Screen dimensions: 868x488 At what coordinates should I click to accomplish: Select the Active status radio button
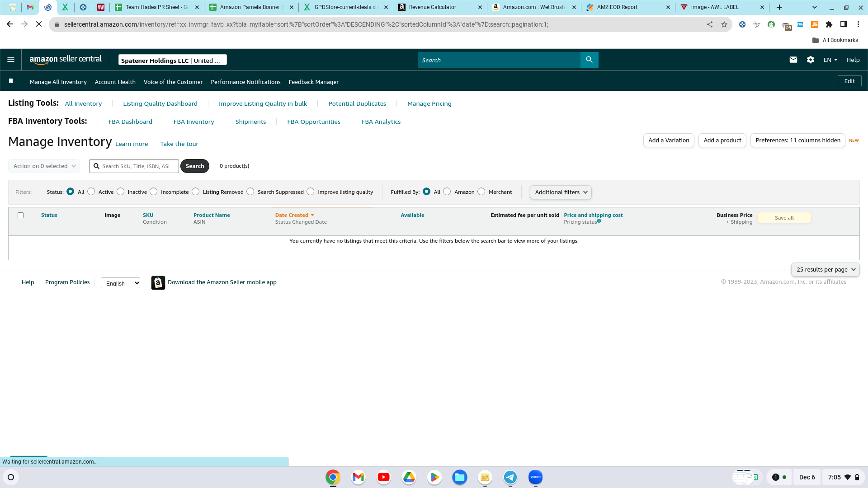pos(91,192)
